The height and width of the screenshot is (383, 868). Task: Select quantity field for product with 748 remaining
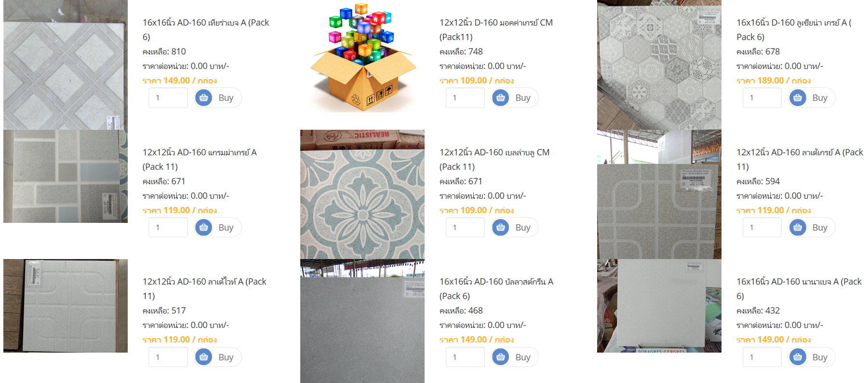pyautogui.click(x=465, y=98)
